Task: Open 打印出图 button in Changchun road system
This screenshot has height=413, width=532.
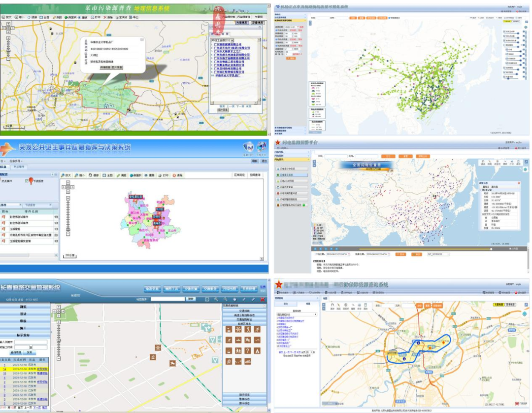Action: point(230,289)
